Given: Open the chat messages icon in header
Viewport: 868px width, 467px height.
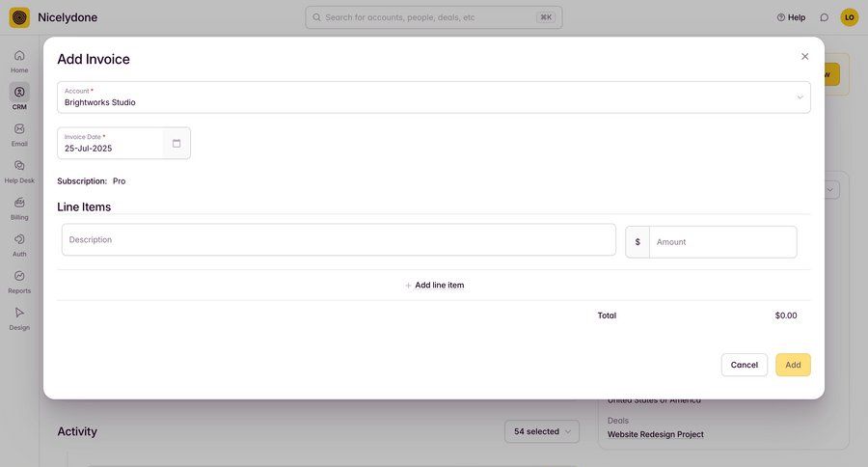Looking at the screenshot, I should (824, 17).
